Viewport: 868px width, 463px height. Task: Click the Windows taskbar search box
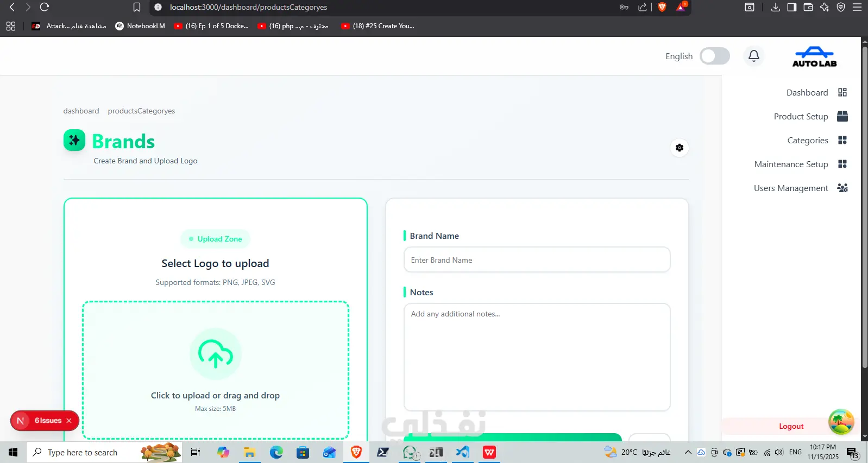pyautogui.click(x=104, y=452)
